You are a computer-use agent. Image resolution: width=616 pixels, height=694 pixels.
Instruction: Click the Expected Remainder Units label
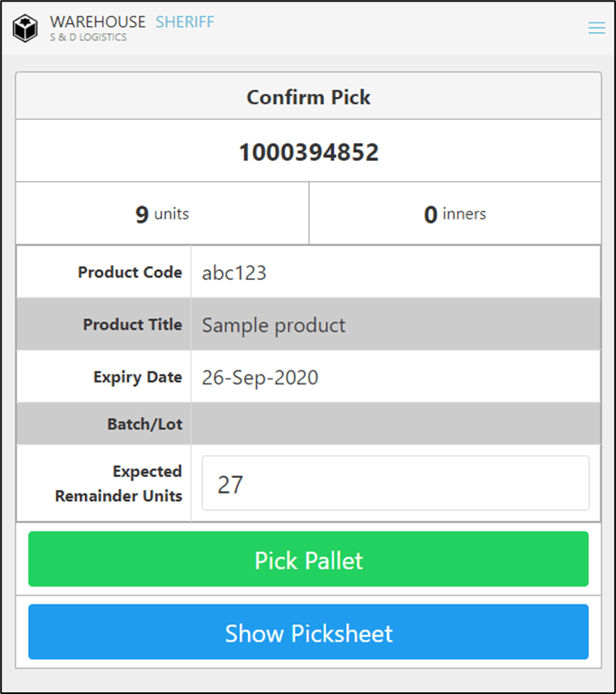coord(118,484)
